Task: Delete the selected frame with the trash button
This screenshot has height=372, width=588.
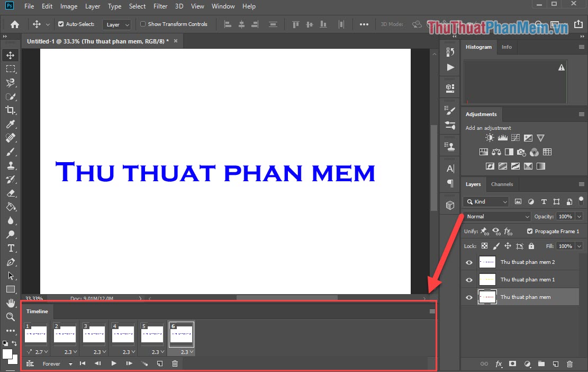Action: click(175, 364)
